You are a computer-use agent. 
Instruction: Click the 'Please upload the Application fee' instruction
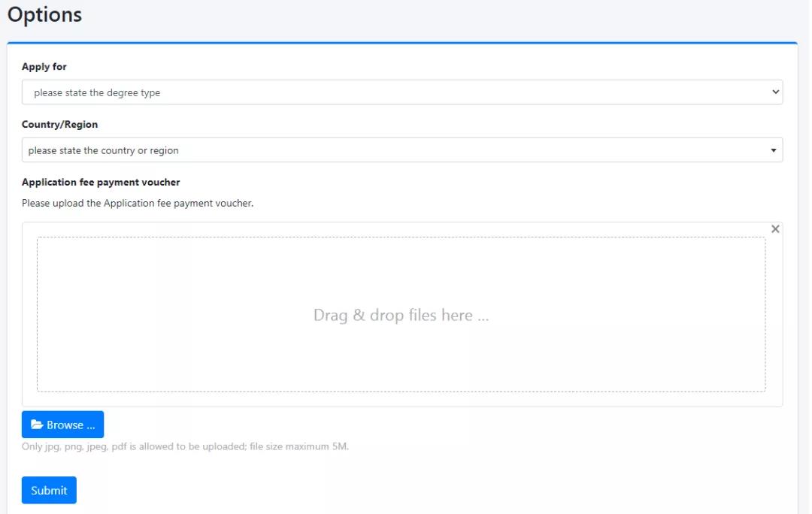coord(138,204)
